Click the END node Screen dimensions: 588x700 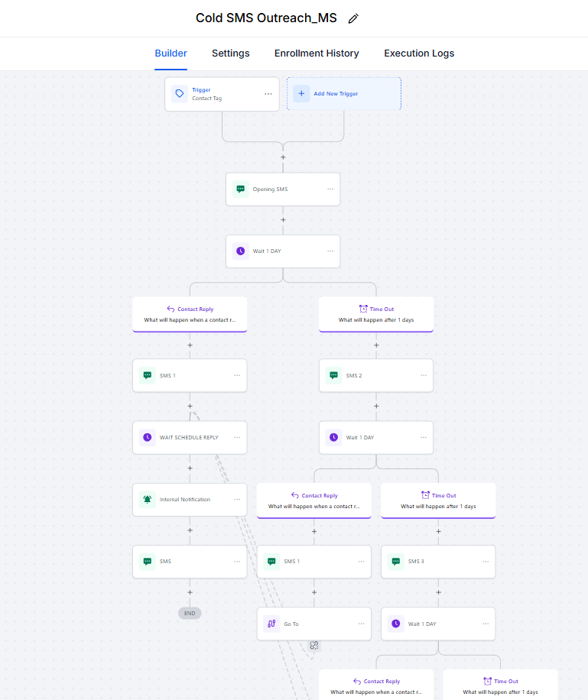coord(190,613)
